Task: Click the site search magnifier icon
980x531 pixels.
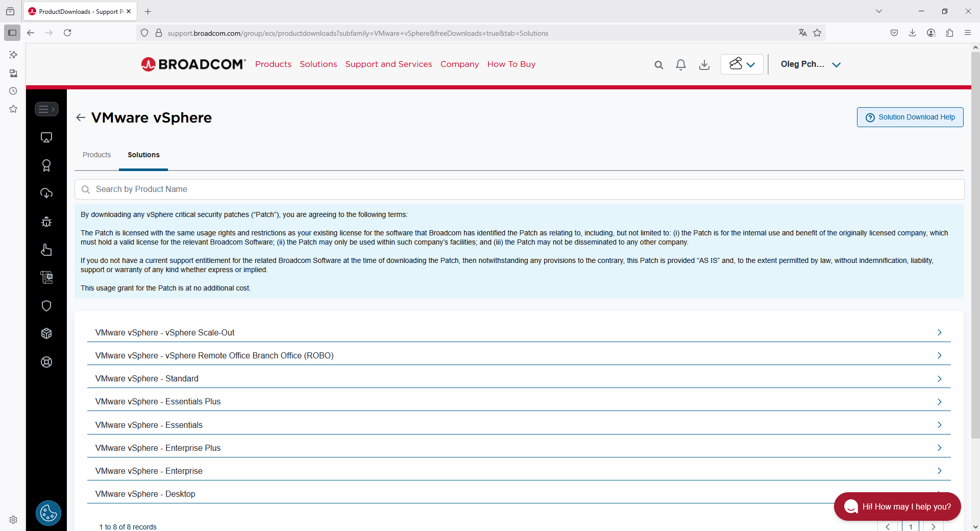Action: click(x=659, y=65)
